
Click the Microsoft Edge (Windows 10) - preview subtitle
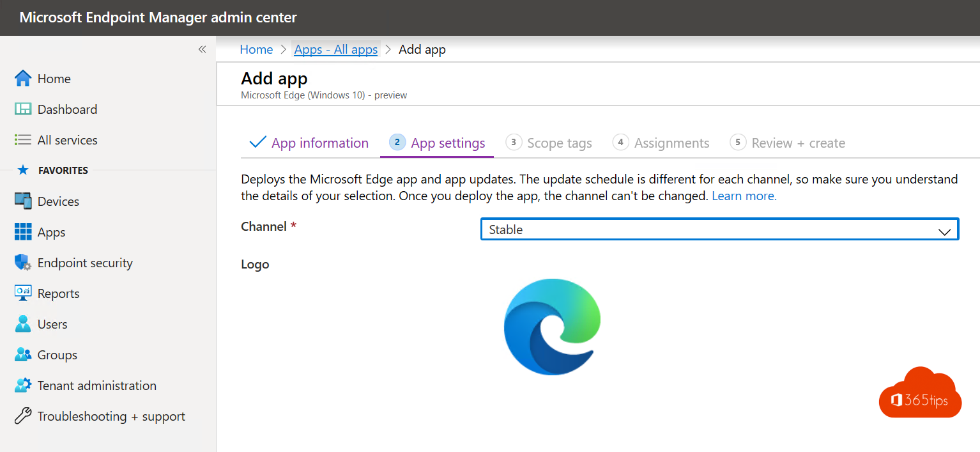coord(324,95)
